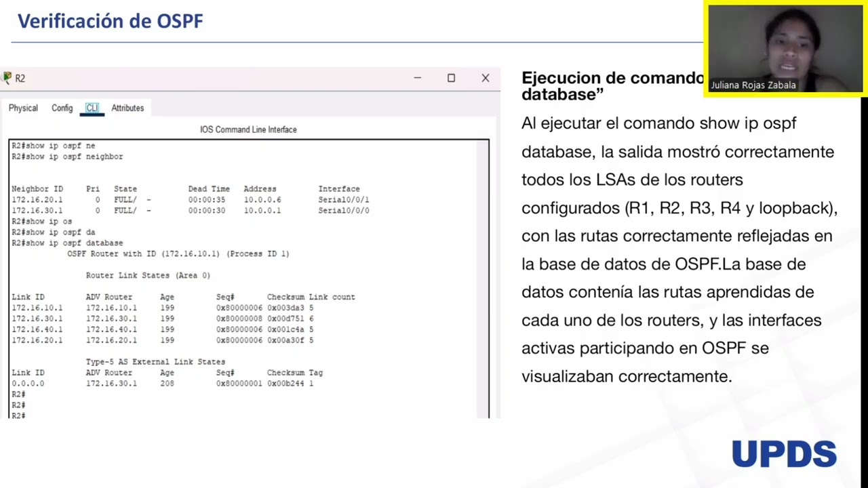
Task: Click the Packet Tracer R2 window icon
Action: tap(7, 78)
